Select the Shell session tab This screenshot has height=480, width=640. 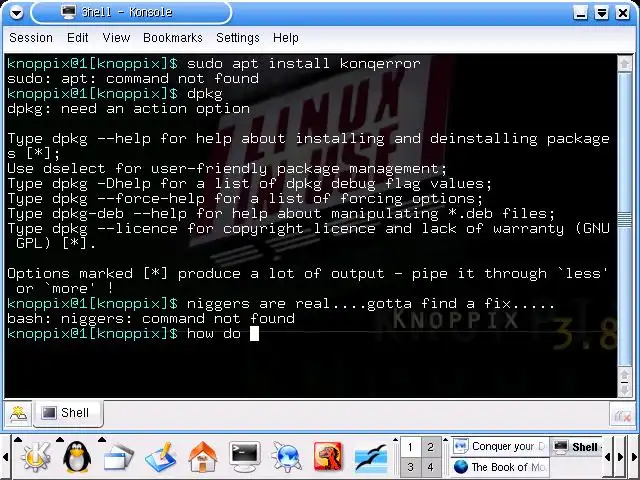point(68,413)
